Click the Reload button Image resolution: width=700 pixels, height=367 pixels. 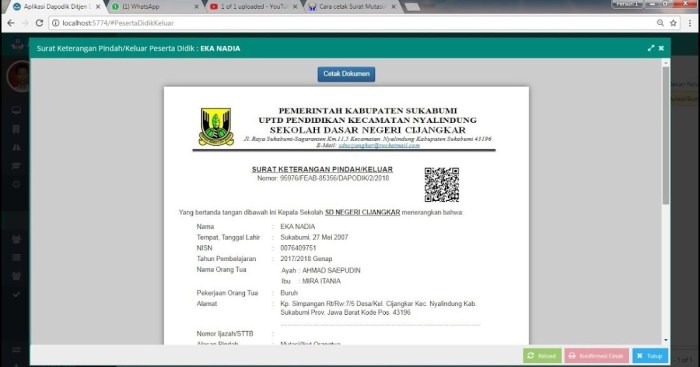pyautogui.click(x=542, y=356)
